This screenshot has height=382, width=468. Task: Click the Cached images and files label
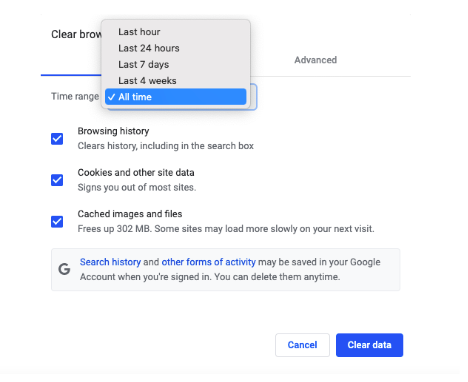coord(130,214)
